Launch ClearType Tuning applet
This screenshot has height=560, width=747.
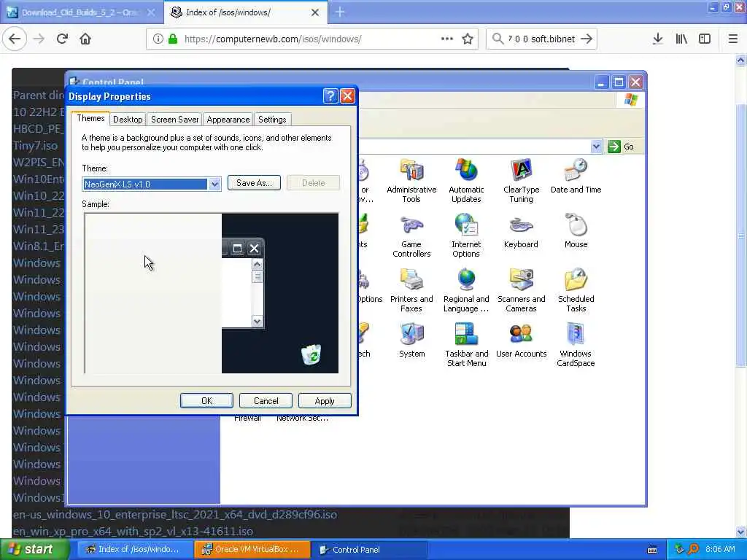[x=521, y=181]
